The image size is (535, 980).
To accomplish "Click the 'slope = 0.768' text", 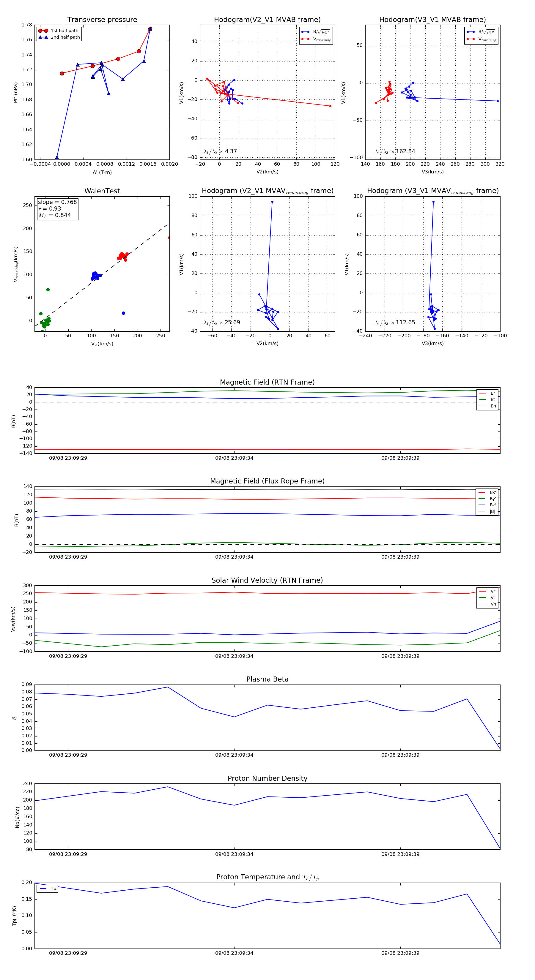I will (57, 202).
